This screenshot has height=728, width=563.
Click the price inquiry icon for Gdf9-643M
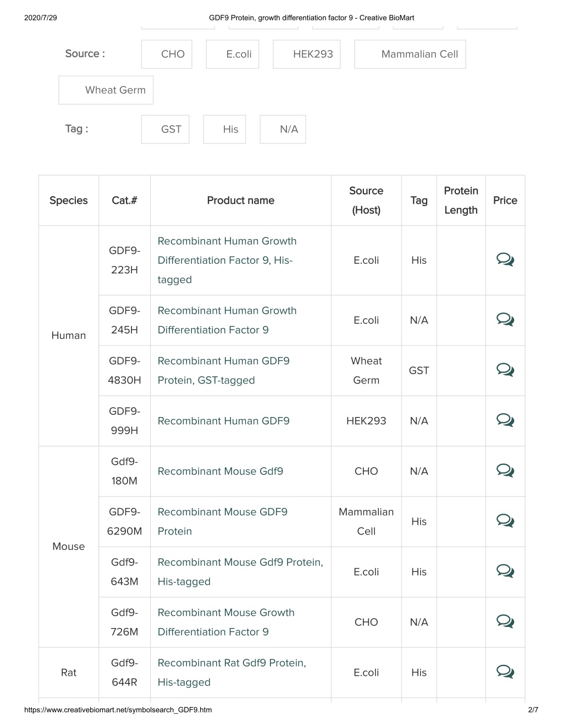[505, 571]
